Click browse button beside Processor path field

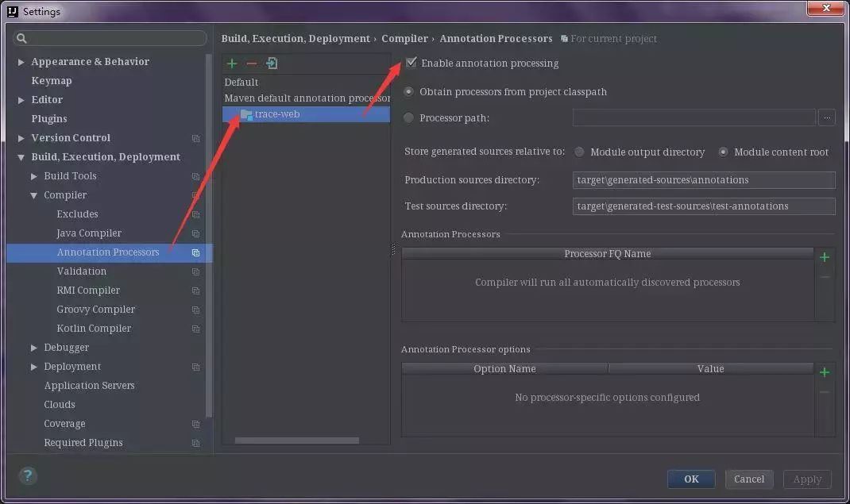click(827, 118)
